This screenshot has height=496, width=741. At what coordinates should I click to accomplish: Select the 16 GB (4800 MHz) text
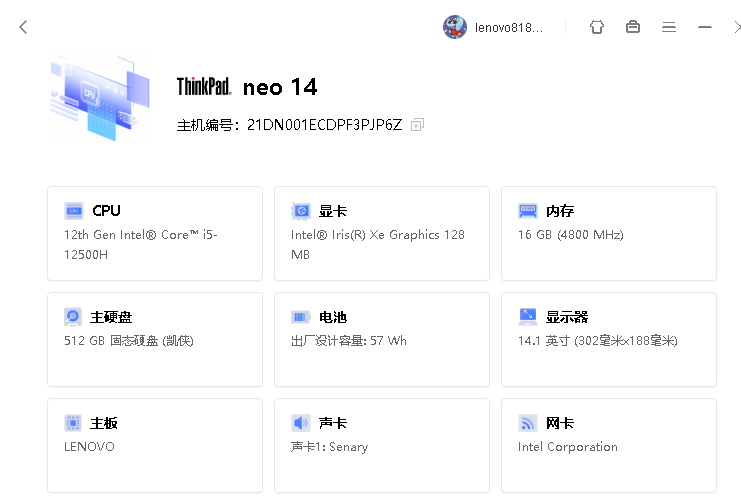[x=570, y=235]
